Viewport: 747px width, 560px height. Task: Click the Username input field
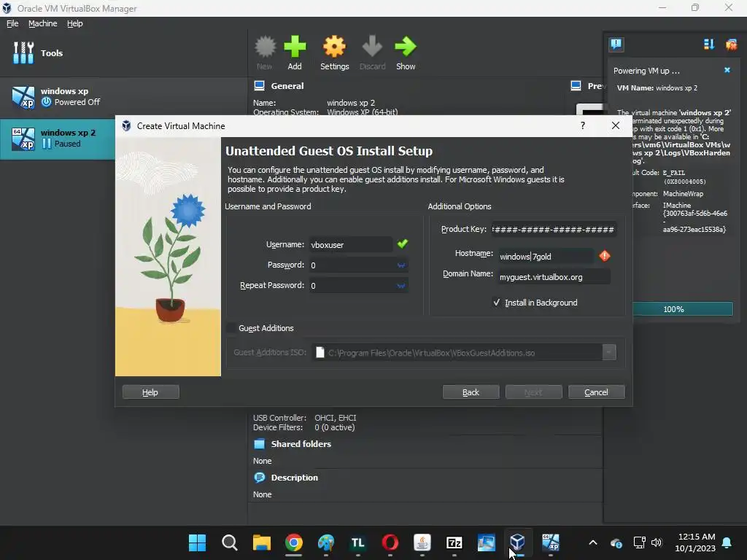tap(351, 245)
